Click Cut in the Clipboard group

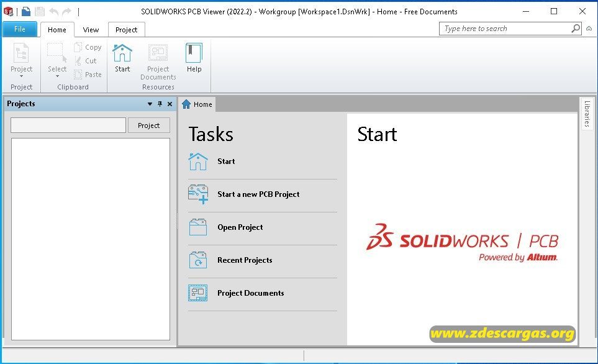86,61
